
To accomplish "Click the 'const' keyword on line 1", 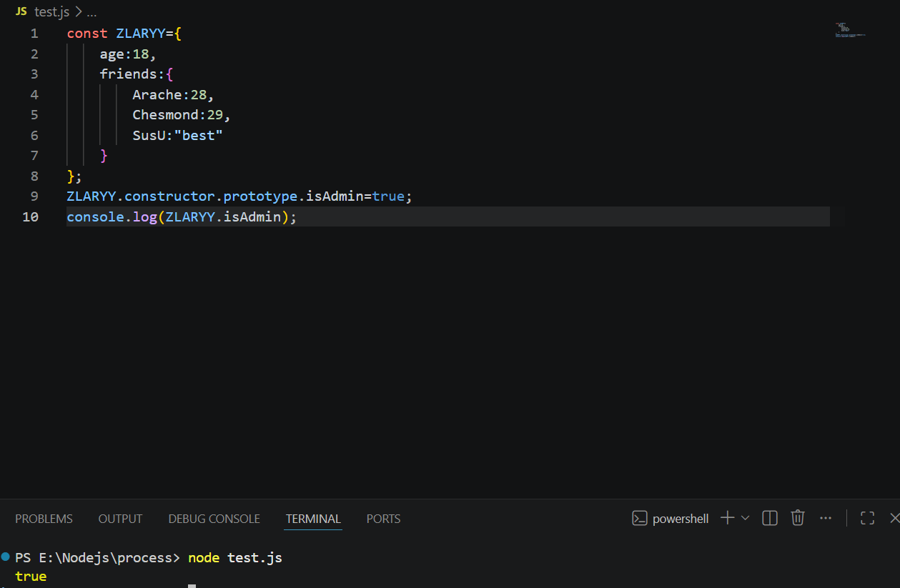I will pos(87,34).
